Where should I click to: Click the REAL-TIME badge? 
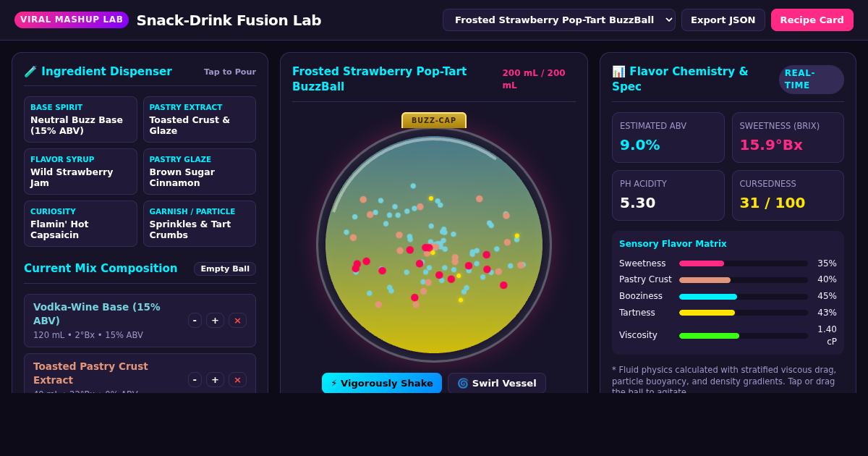(811, 80)
